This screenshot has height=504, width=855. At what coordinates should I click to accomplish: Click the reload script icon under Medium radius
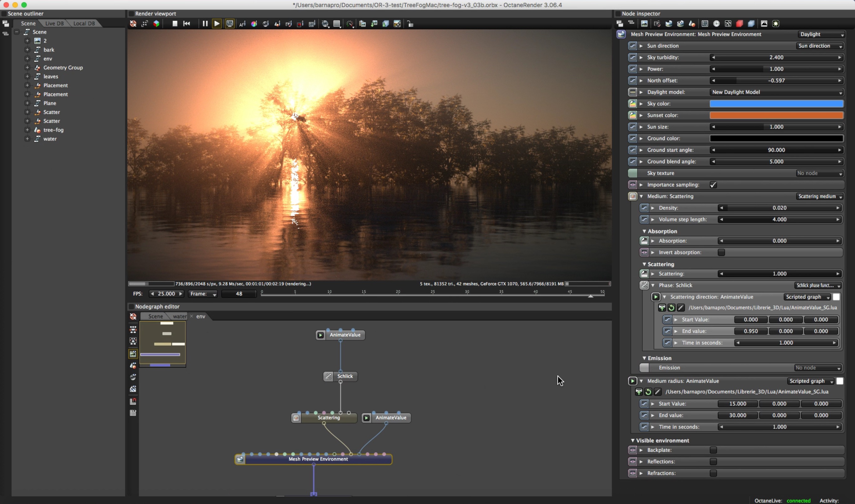tap(648, 392)
